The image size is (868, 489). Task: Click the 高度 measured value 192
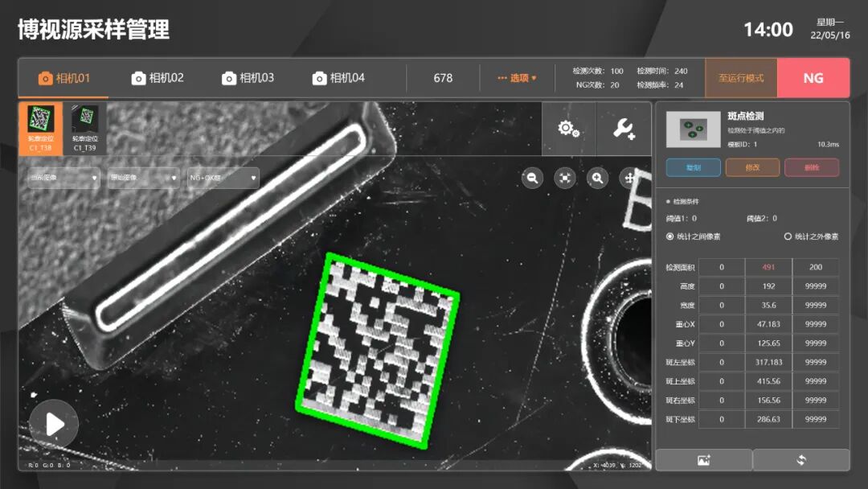768,286
